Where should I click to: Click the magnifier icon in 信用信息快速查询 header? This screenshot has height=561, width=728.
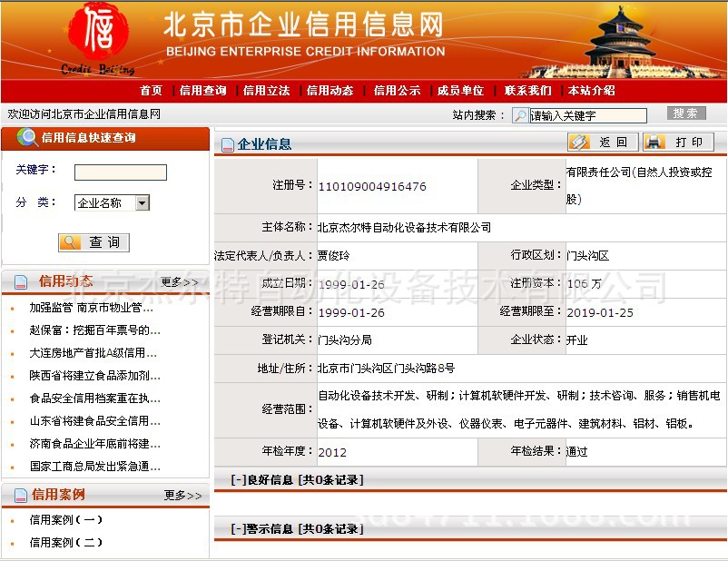[x=27, y=137]
